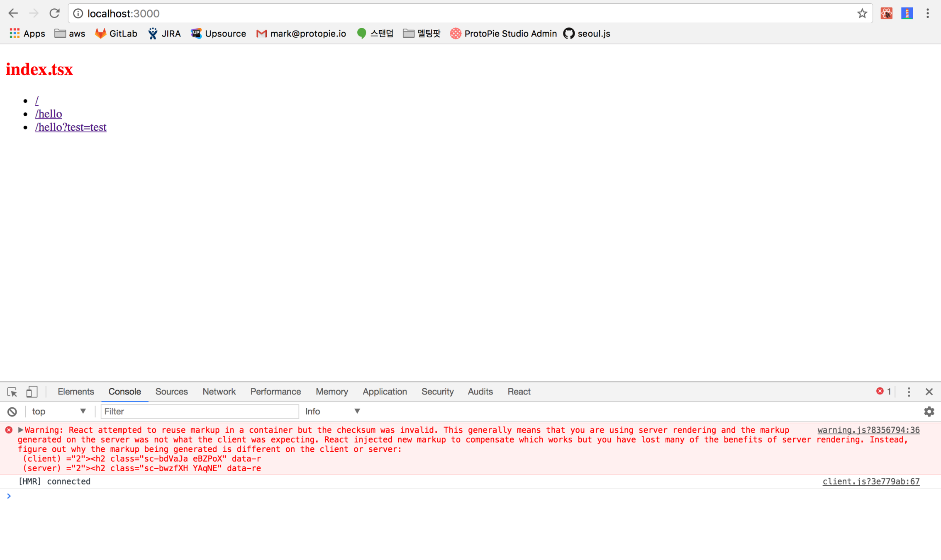Open the warning.js source link

tap(868, 430)
